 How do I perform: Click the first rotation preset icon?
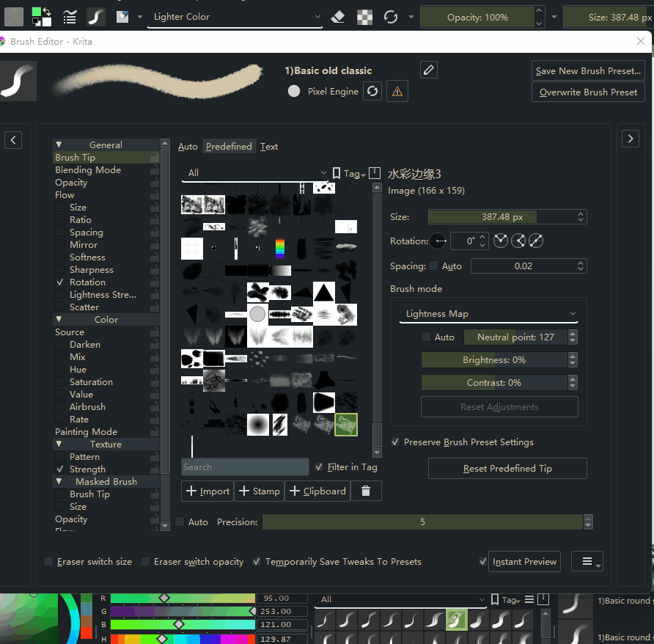click(501, 241)
